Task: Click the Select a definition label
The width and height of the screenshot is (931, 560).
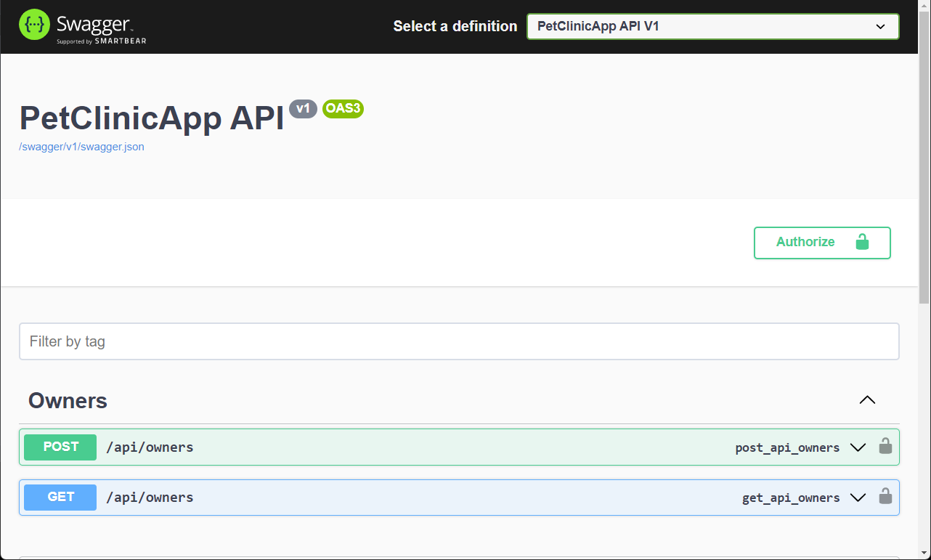Action: pyautogui.click(x=455, y=26)
